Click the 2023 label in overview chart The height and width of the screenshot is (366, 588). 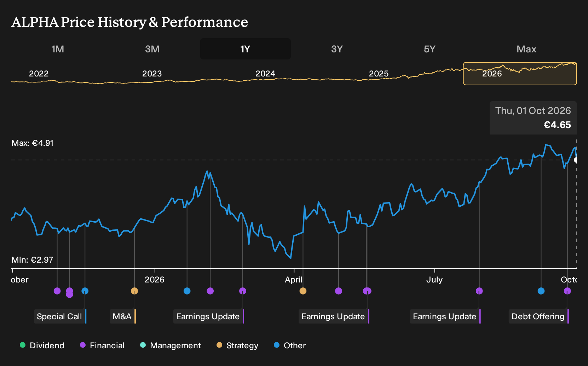pyautogui.click(x=152, y=74)
